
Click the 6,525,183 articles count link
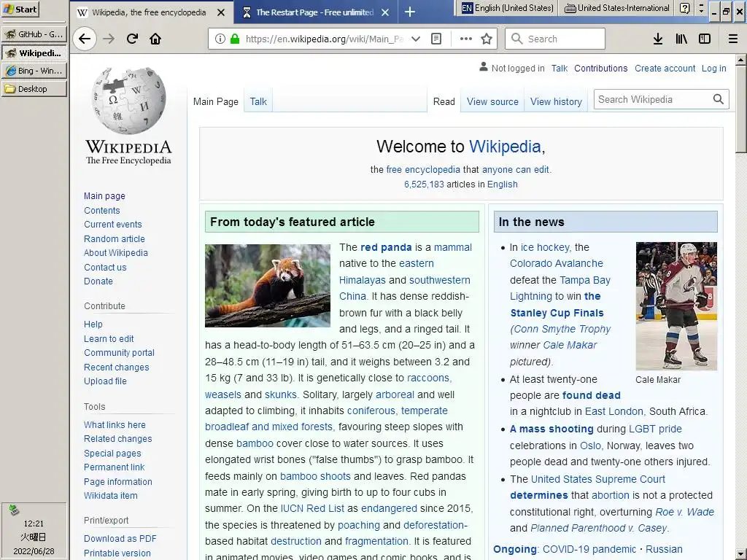424,184
